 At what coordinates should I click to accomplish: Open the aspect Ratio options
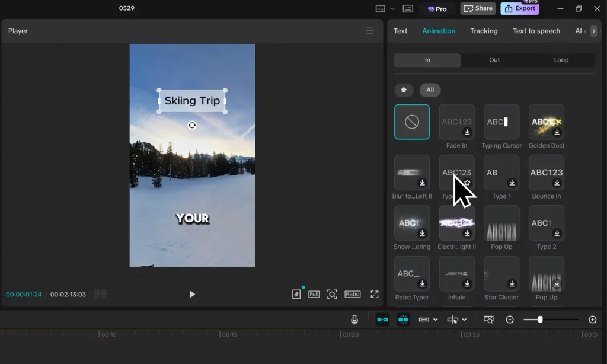[x=352, y=294]
